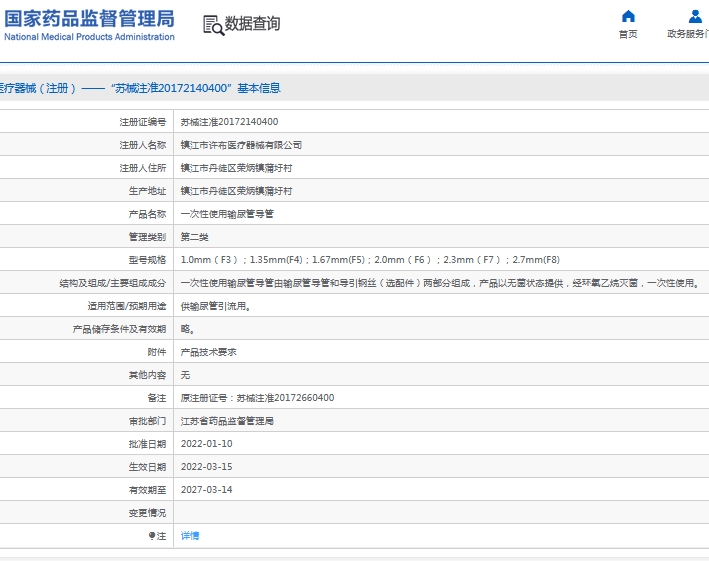Screen dimensions: 709x561
Task: Click the 其他内容 value 无
Action: pos(185,375)
